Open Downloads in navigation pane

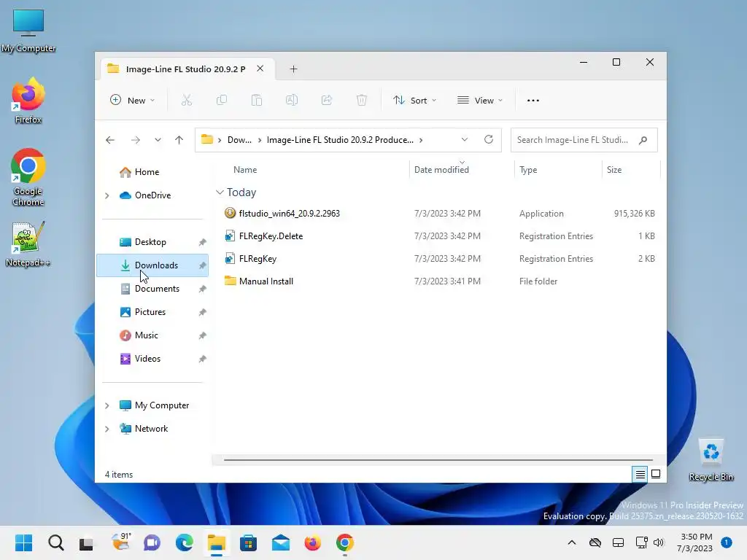coord(152,265)
